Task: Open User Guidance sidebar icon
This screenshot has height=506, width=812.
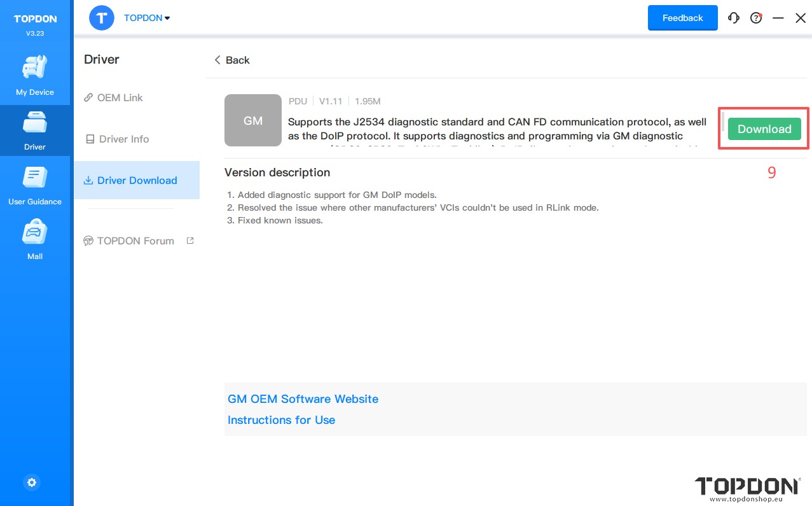Action: [x=35, y=178]
